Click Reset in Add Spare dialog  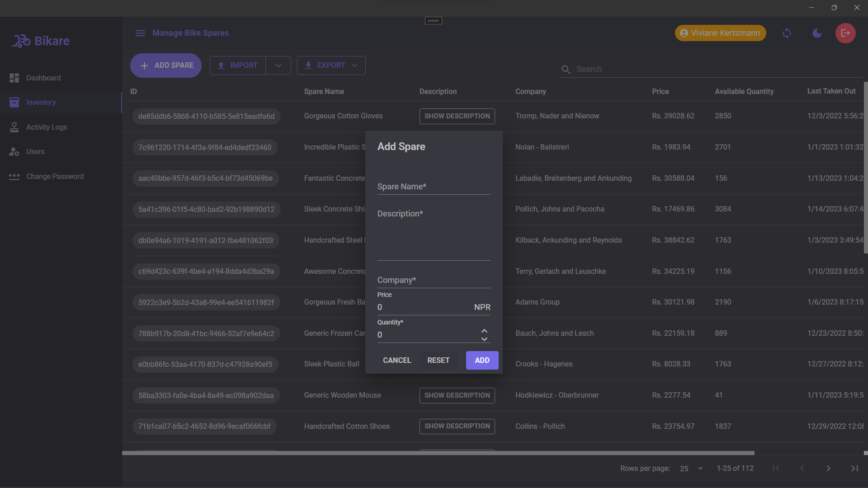click(x=438, y=360)
